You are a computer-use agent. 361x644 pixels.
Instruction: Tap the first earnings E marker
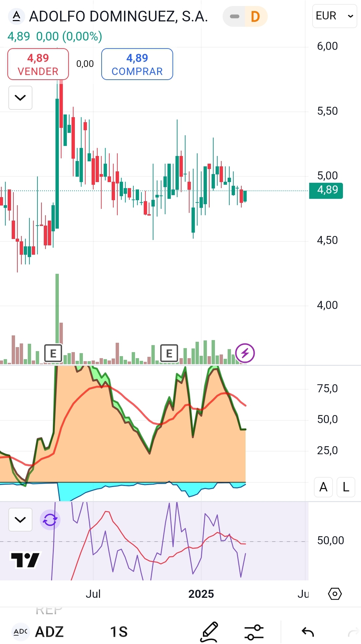tap(53, 353)
